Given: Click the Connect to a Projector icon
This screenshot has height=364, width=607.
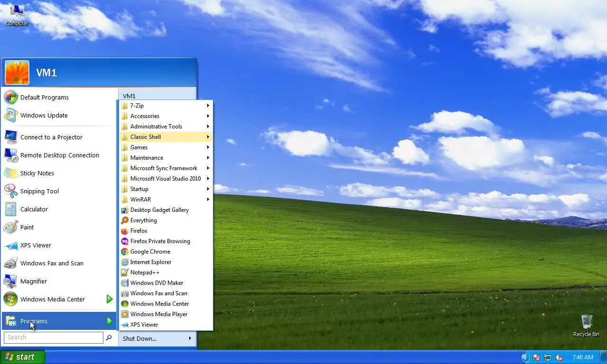Looking at the screenshot, I should (10, 137).
